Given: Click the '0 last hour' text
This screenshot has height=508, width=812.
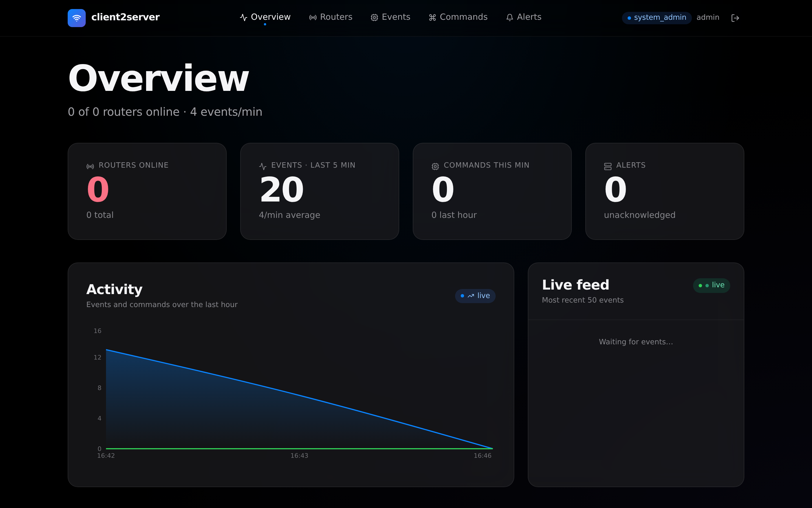Looking at the screenshot, I should (x=454, y=215).
